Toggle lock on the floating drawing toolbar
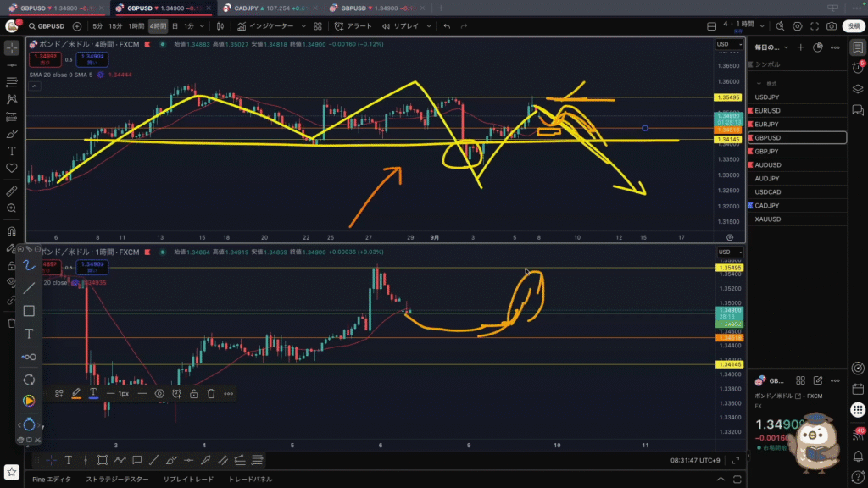Viewport: 868px width, 488px height. tap(194, 394)
